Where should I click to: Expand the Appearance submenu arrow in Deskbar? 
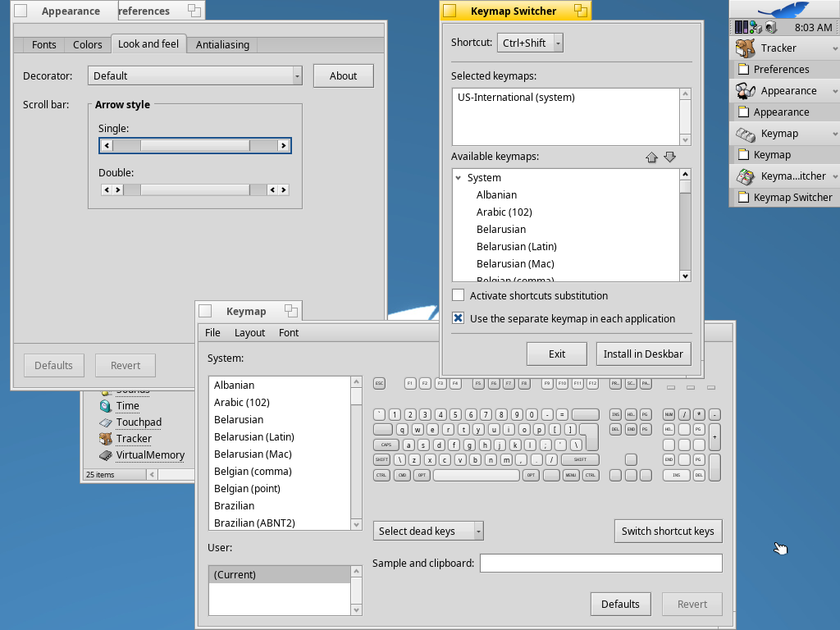click(834, 92)
